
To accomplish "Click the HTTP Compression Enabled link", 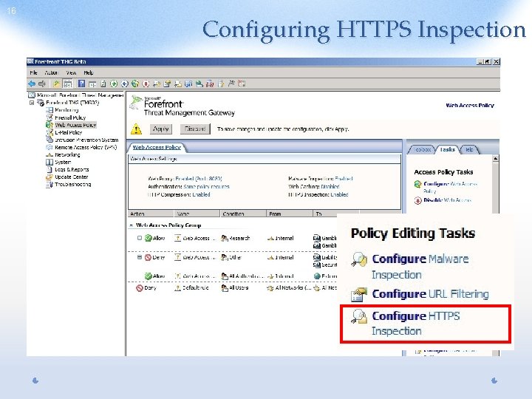I will pyautogui.click(x=201, y=195).
